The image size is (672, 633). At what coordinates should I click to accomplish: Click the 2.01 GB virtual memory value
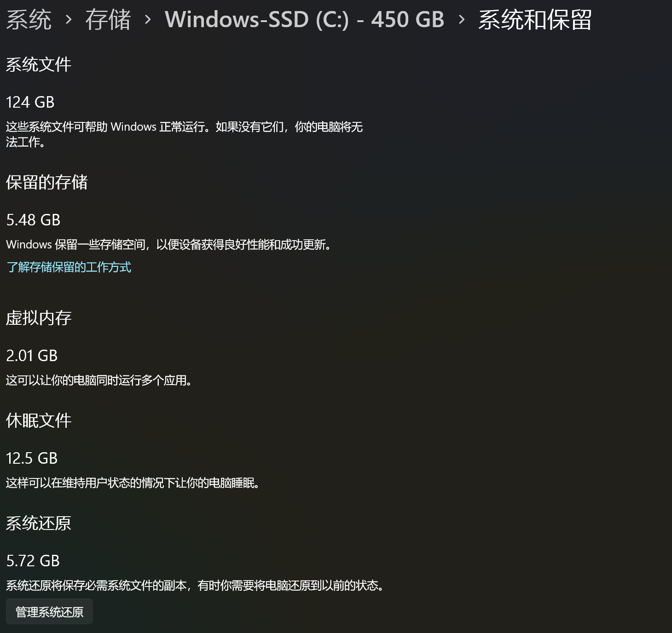(32, 356)
